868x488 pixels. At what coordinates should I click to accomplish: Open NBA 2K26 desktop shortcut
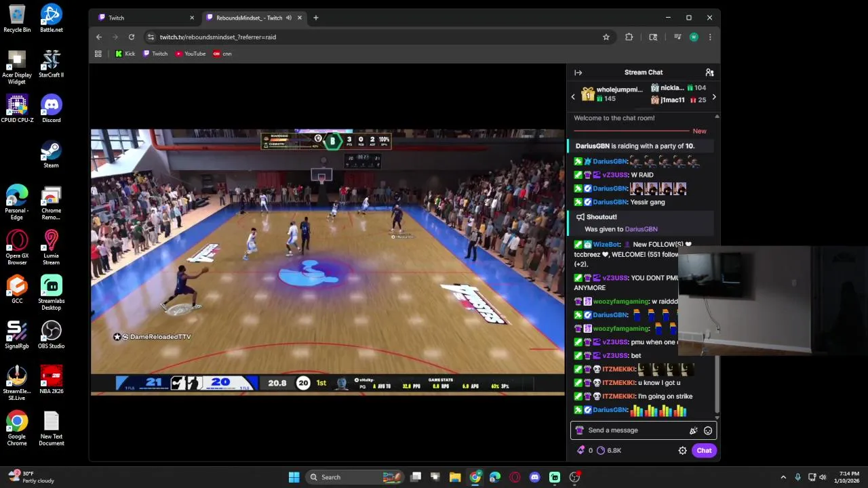[51, 380]
